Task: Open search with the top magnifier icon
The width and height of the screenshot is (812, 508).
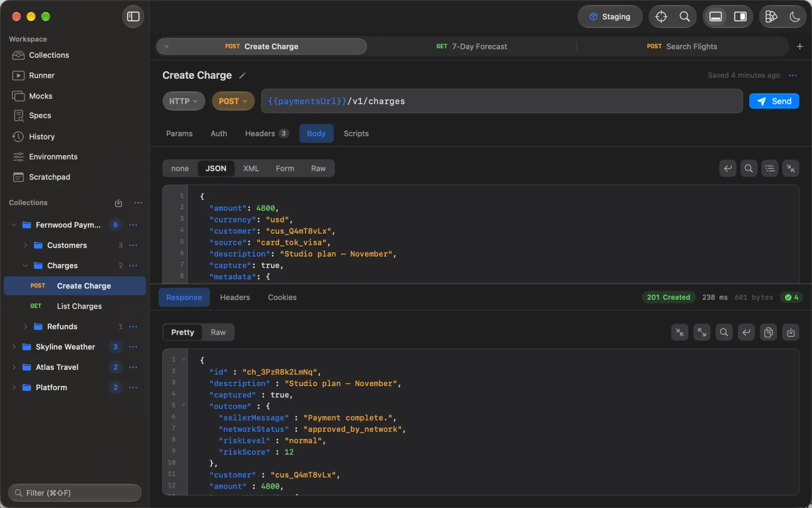Action: [685, 17]
